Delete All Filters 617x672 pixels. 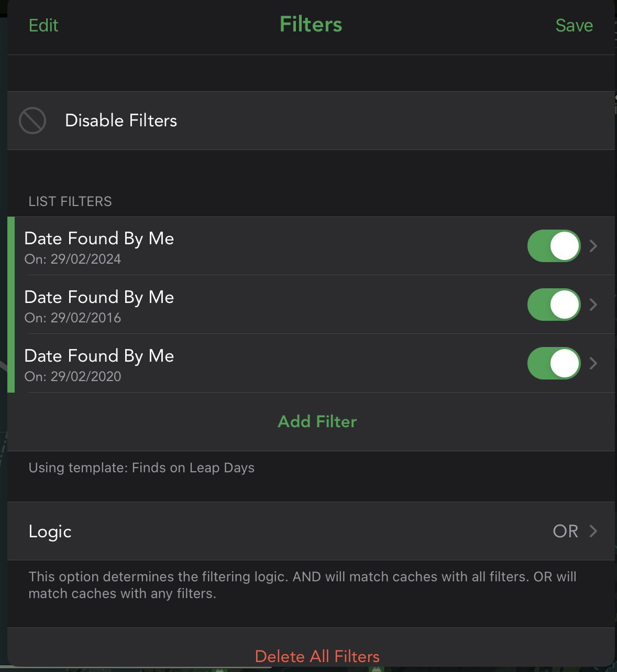(x=317, y=656)
